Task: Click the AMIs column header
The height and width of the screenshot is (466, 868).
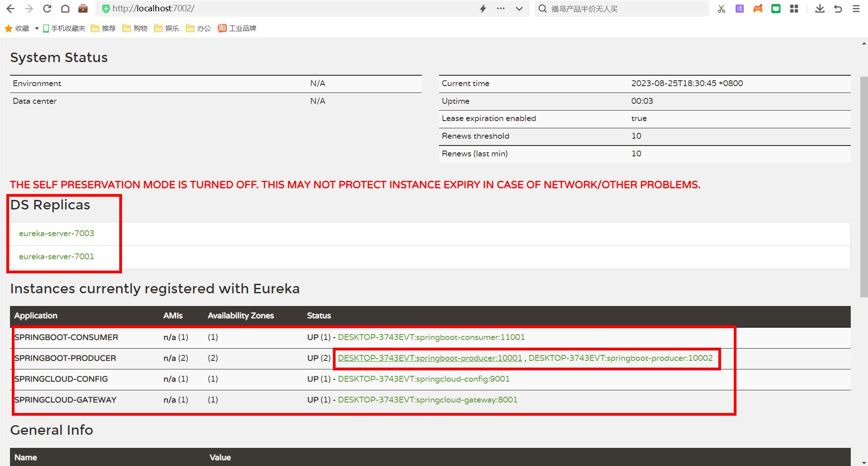Action: click(173, 316)
